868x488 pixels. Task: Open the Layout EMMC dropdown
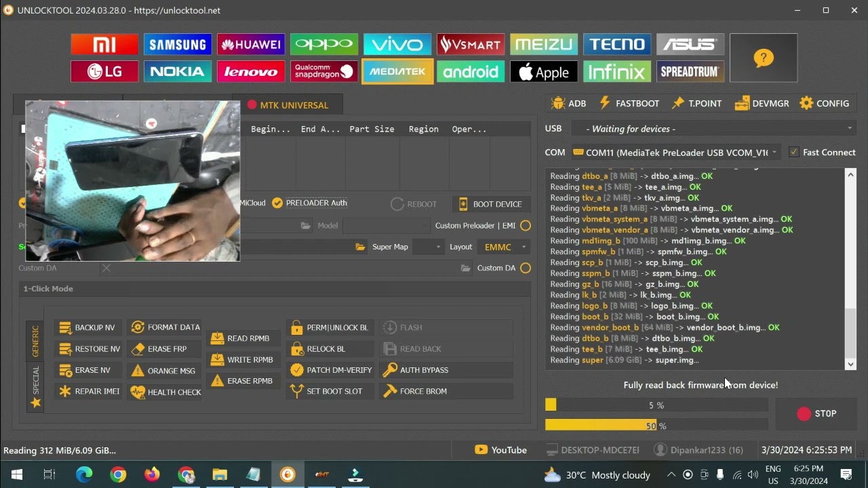(x=503, y=247)
